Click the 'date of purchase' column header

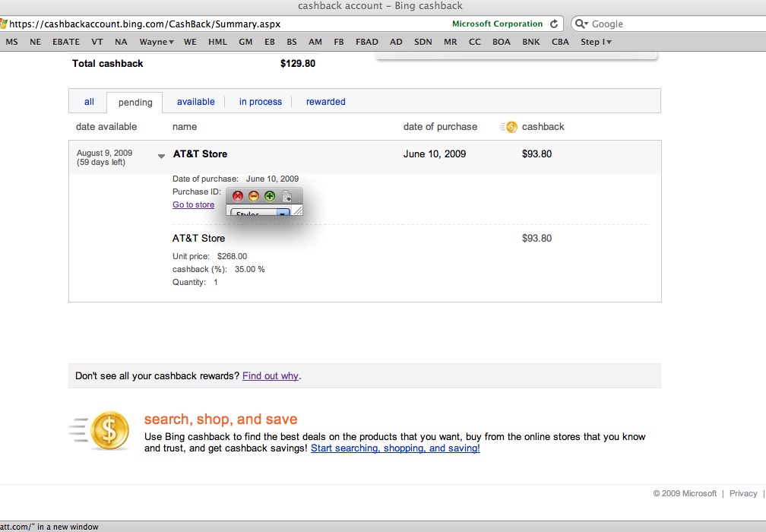[x=440, y=126]
